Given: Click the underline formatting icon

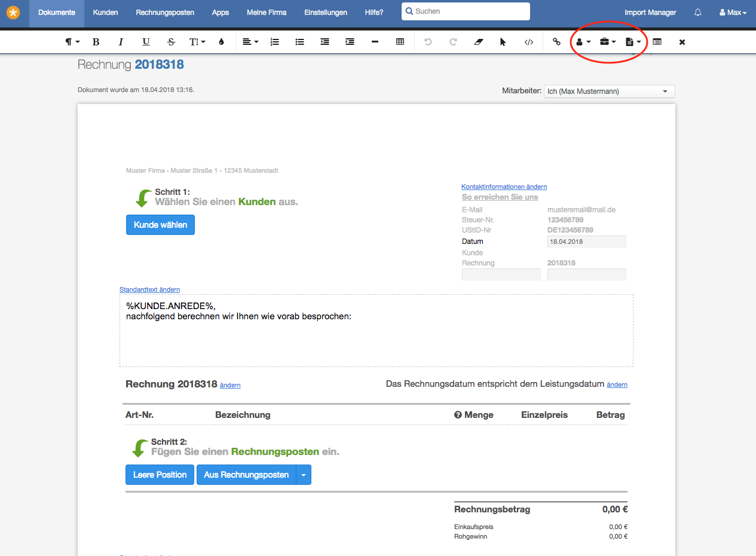Looking at the screenshot, I should pyautogui.click(x=146, y=42).
